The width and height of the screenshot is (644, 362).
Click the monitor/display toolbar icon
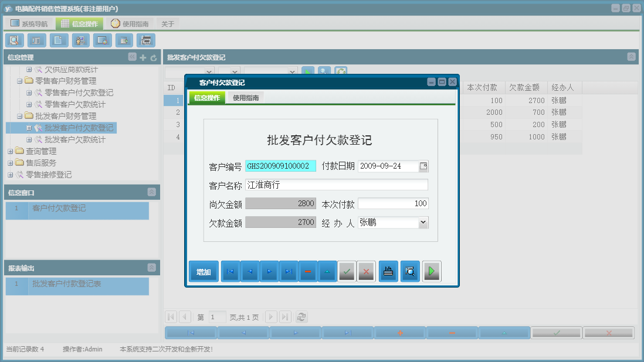pyautogui.click(x=102, y=40)
